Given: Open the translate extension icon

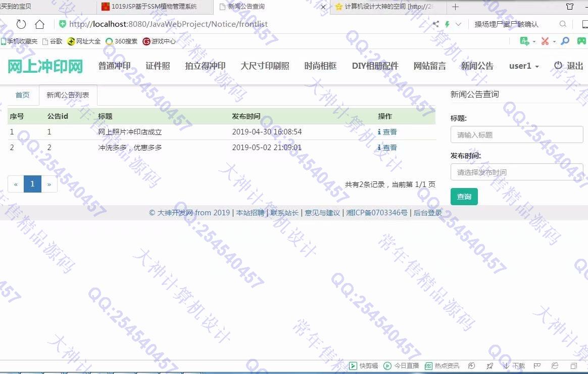Looking at the screenshot, I should pyautogui.click(x=525, y=41).
